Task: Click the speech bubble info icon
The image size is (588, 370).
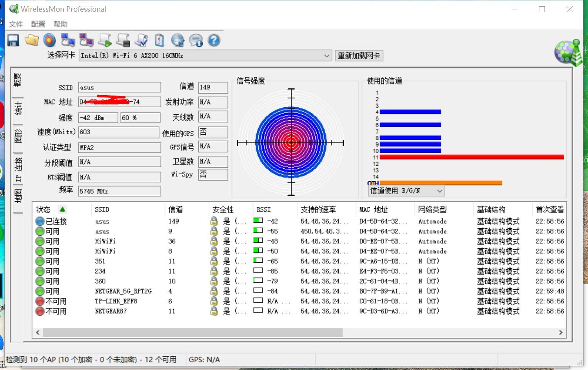Action: click(196, 40)
